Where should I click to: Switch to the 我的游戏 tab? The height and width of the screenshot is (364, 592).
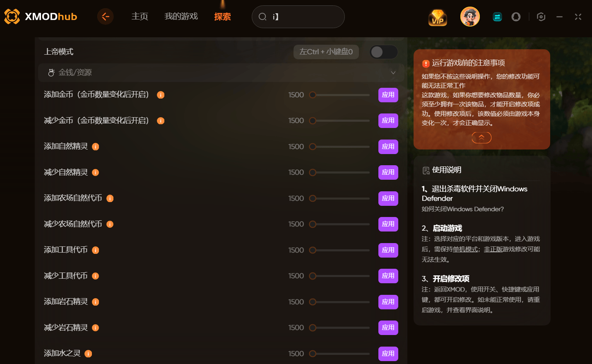pyautogui.click(x=181, y=17)
